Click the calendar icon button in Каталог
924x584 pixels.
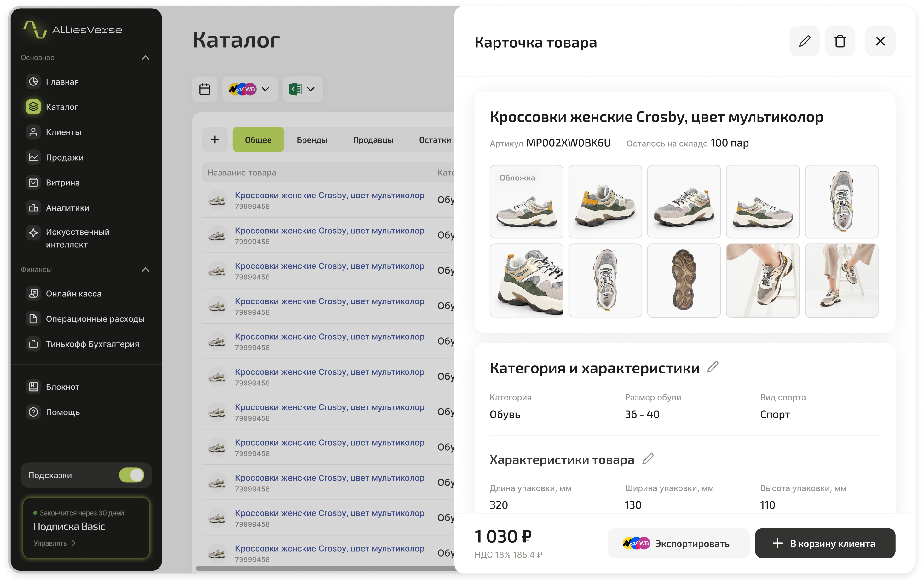point(205,89)
